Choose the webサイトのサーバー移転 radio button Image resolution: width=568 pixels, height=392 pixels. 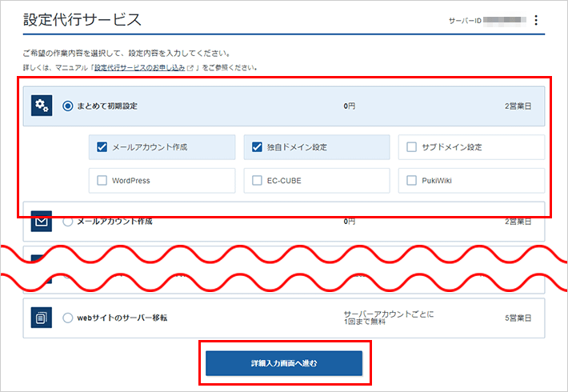click(x=67, y=318)
